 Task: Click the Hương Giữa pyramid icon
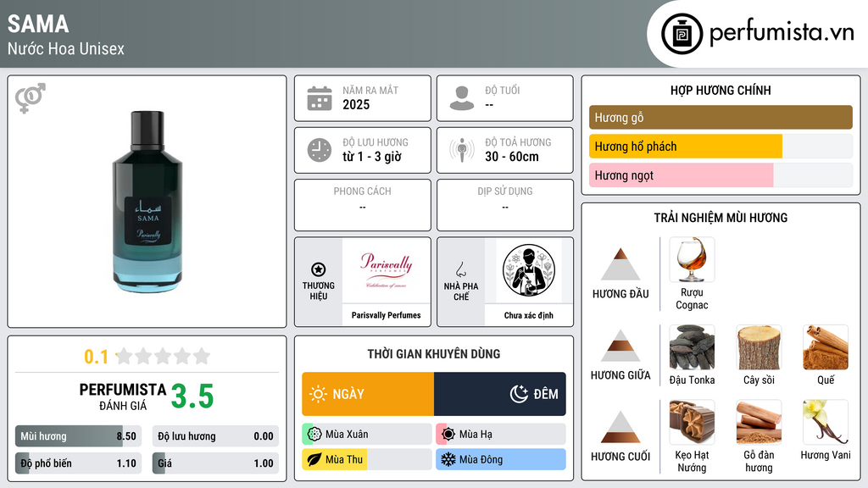(x=620, y=346)
